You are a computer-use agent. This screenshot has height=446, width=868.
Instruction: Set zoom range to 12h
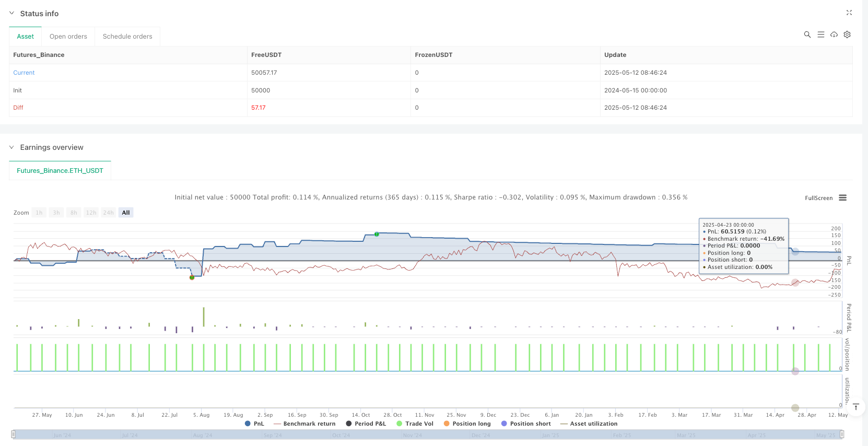[x=91, y=213]
